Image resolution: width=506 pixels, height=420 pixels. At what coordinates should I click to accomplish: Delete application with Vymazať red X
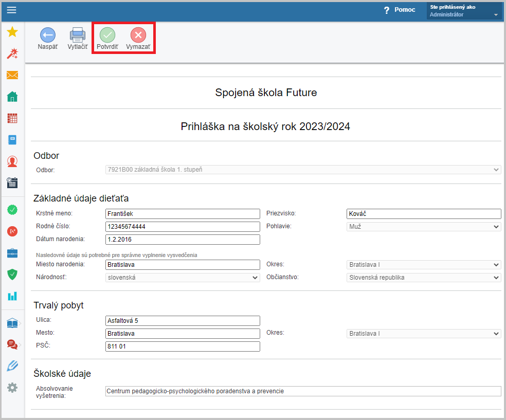tap(138, 35)
